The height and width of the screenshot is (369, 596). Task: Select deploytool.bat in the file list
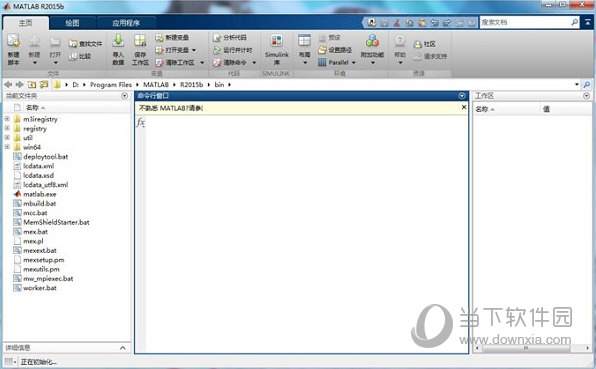tap(46, 157)
